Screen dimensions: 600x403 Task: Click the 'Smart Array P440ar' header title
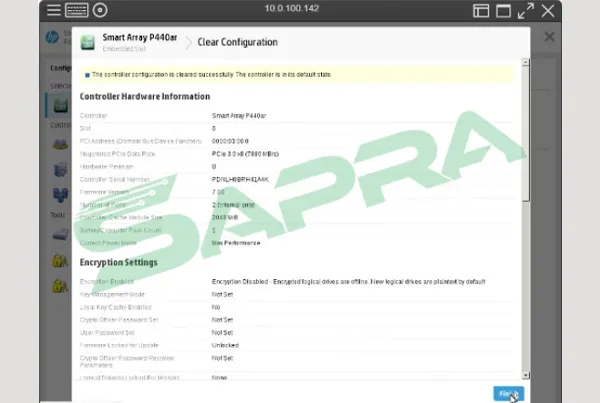(140, 38)
